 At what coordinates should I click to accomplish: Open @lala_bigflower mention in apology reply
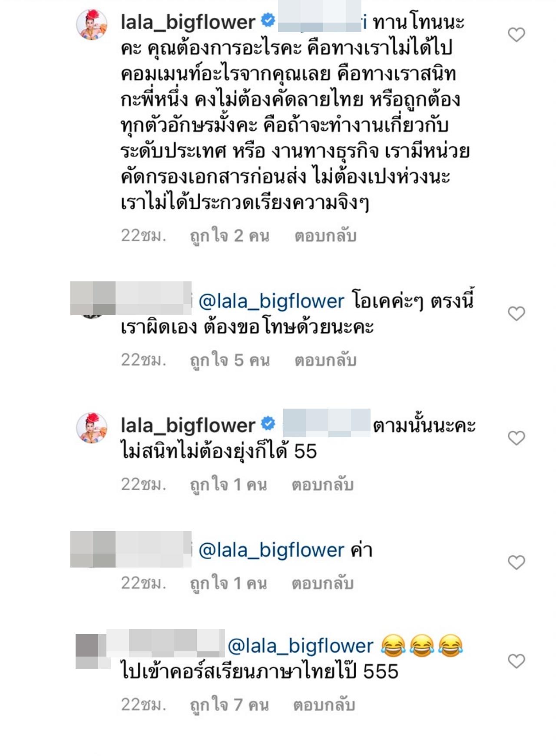[271, 301]
